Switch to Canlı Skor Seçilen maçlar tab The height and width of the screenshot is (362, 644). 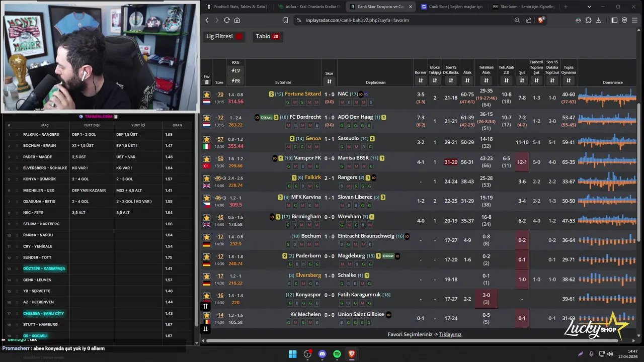click(452, 7)
